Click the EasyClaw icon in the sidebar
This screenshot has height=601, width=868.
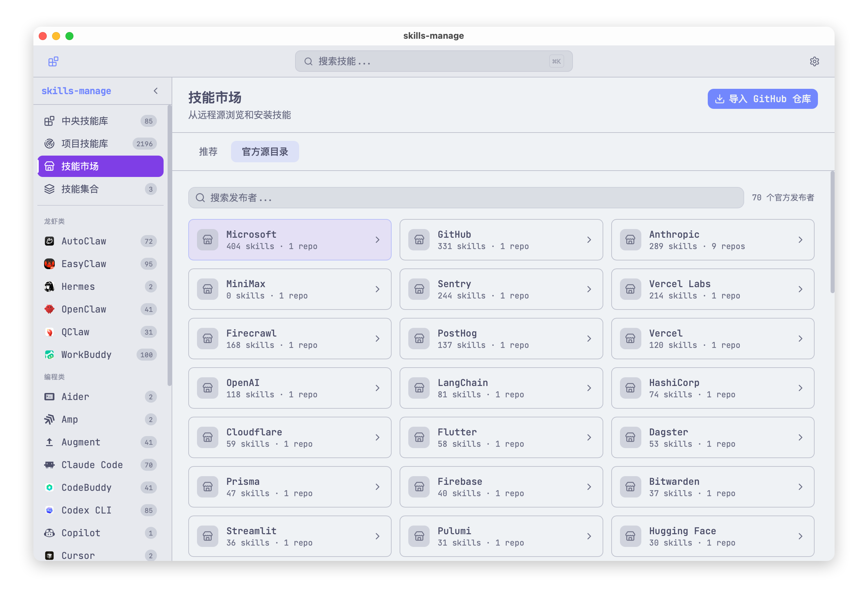(x=49, y=264)
